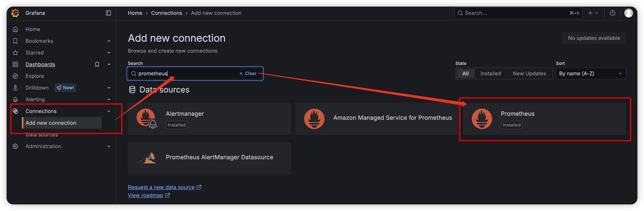Open the Sort By name dropdown
The image size is (644, 211).
[x=590, y=74]
